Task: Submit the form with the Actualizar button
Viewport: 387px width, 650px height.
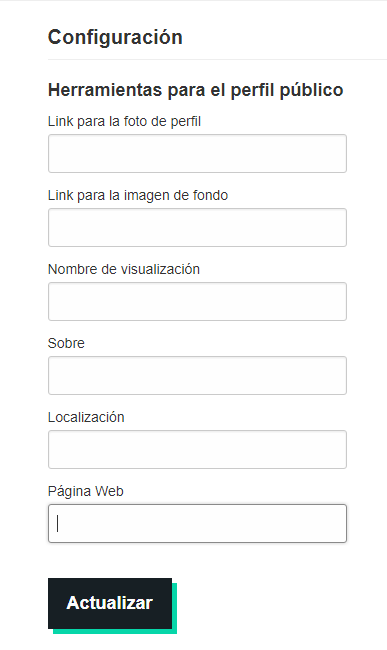Action: coord(110,604)
